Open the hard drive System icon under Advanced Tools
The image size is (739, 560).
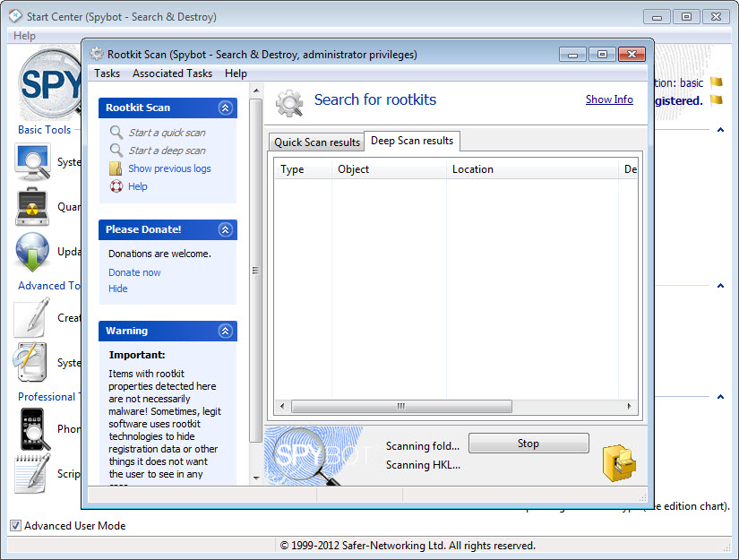tap(30, 362)
